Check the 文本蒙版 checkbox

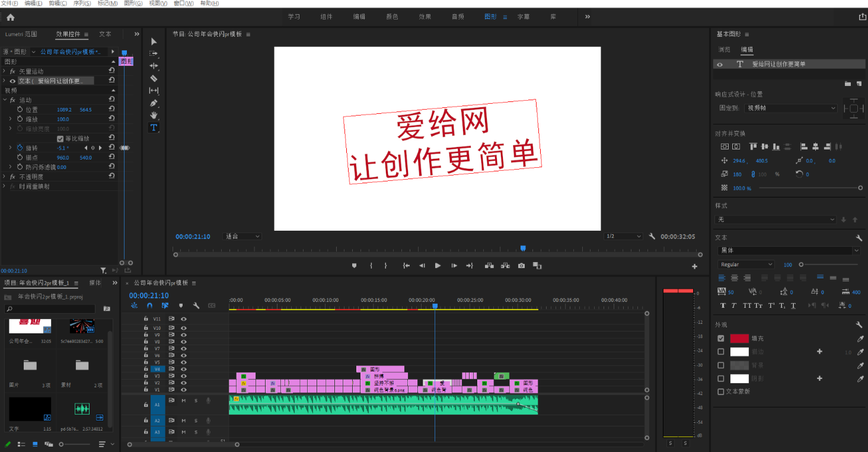pyautogui.click(x=721, y=391)
